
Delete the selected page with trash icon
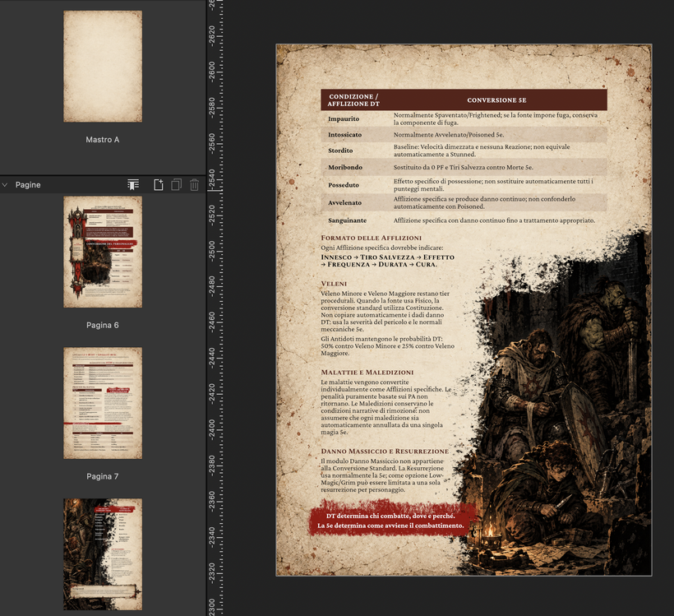pos(194,185)
